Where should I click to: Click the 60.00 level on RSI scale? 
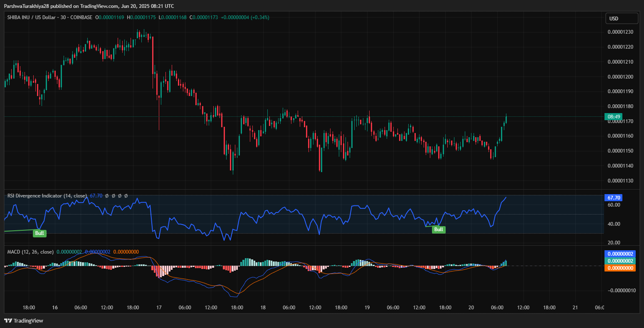[614, 205]
